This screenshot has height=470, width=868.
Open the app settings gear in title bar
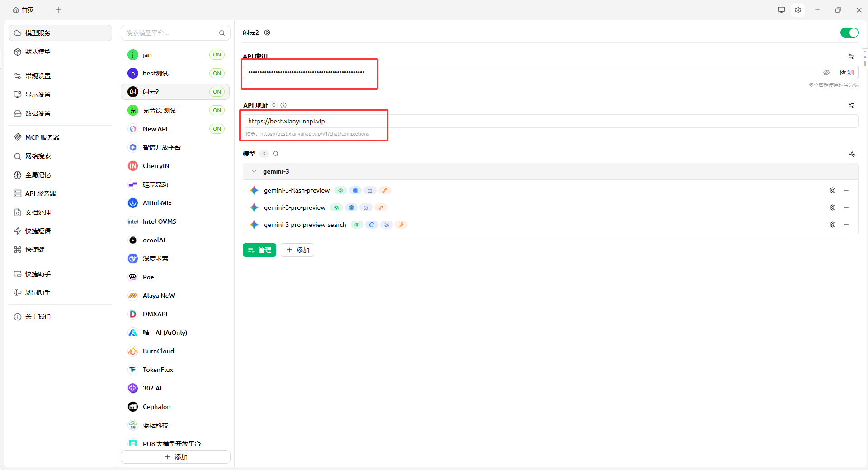point(798,10)
